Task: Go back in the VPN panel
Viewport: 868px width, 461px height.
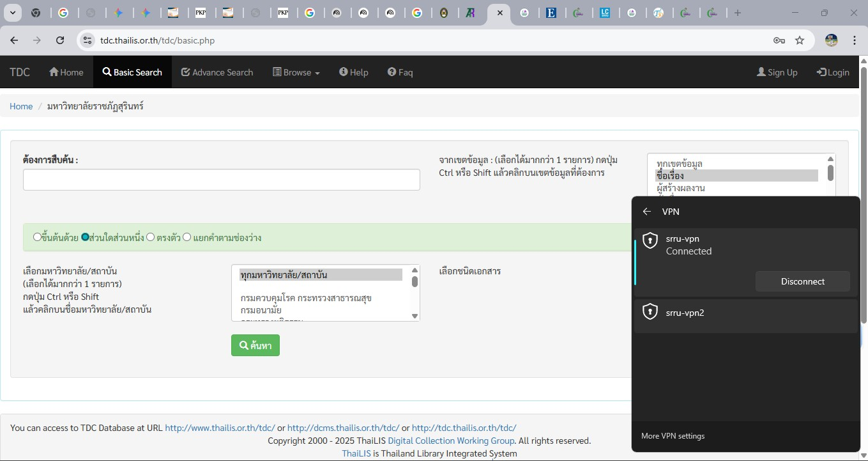Action: tap(647, 212)
